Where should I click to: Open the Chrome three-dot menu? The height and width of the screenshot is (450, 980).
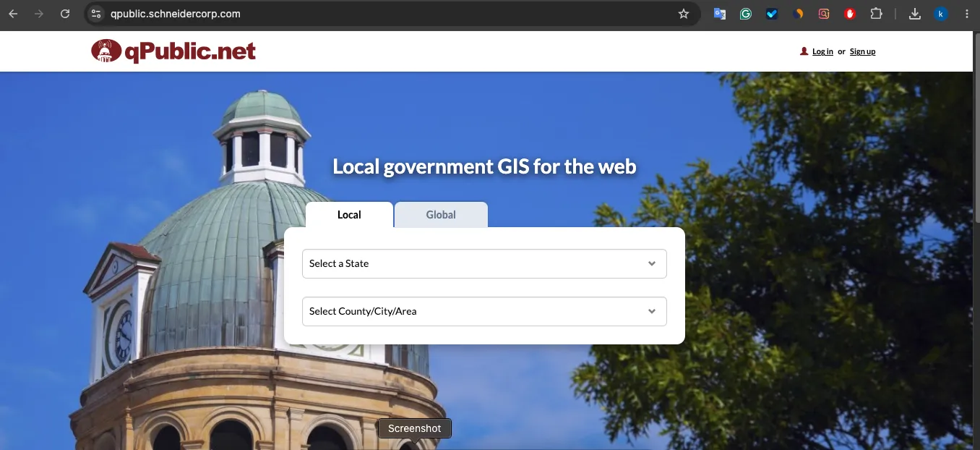966,14
